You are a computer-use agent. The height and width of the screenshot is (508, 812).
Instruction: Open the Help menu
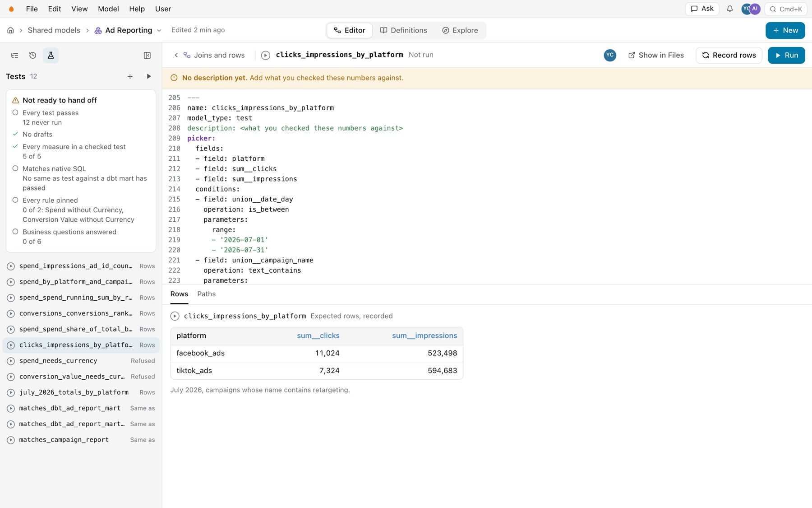coord(137,9)
